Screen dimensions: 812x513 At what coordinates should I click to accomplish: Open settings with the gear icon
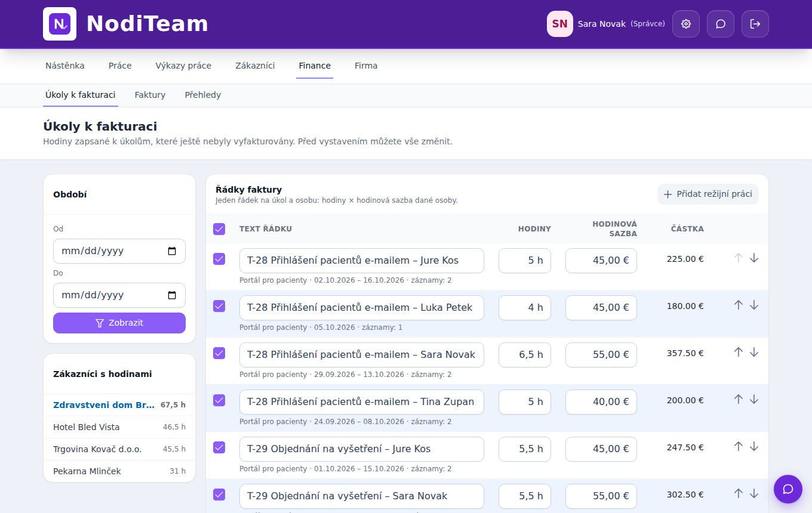pos(686,24)
